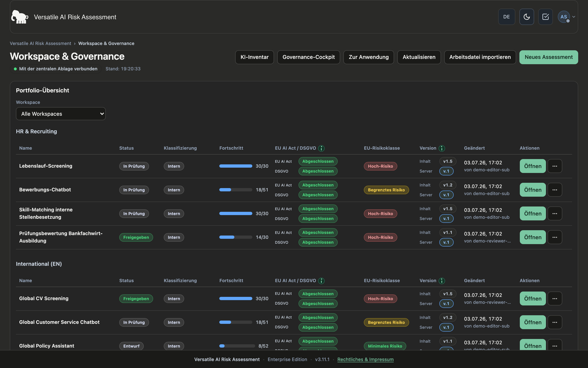The image size is (588, 368).
Task: Click the Lebenslauf-Screening name
Action: pos(46,166)
